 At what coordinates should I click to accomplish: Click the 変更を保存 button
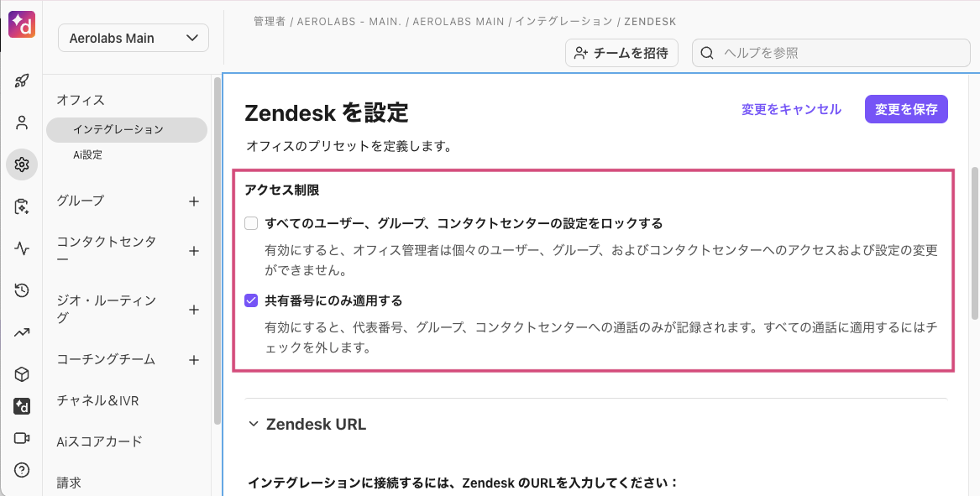906,109
